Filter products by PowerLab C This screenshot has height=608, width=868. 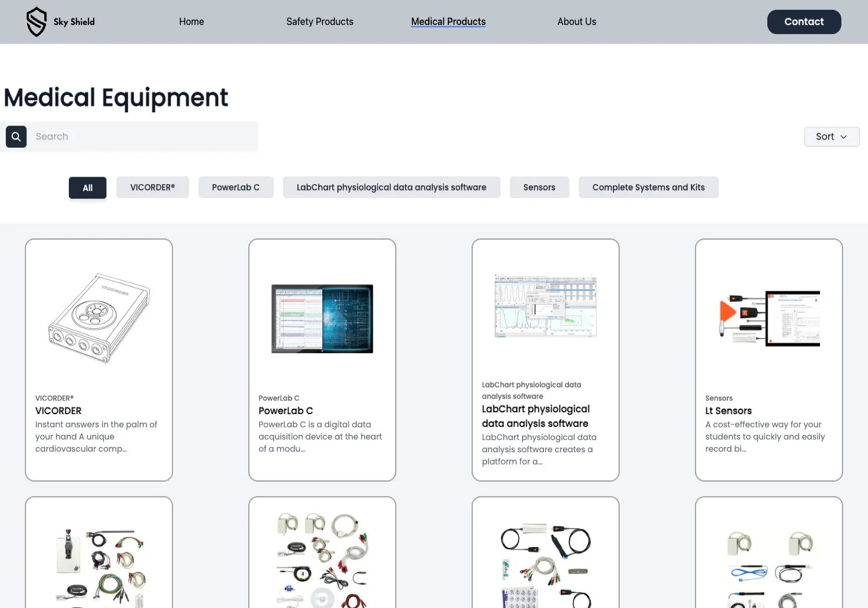pos(236,188)
